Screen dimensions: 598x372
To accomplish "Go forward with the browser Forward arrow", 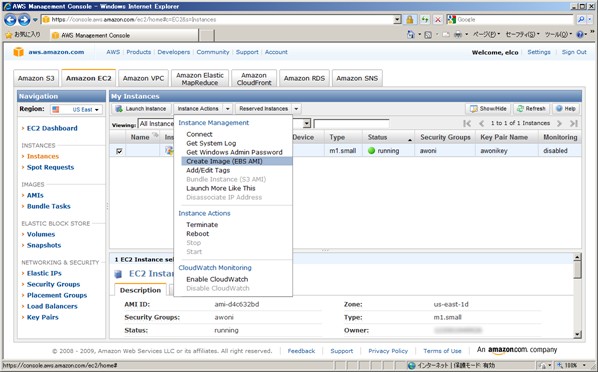I will (24, 19).
